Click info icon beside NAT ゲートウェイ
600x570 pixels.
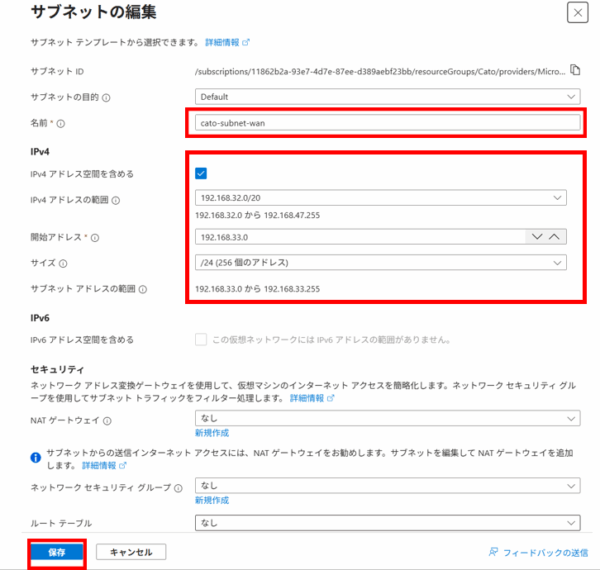tap(105, 420)
